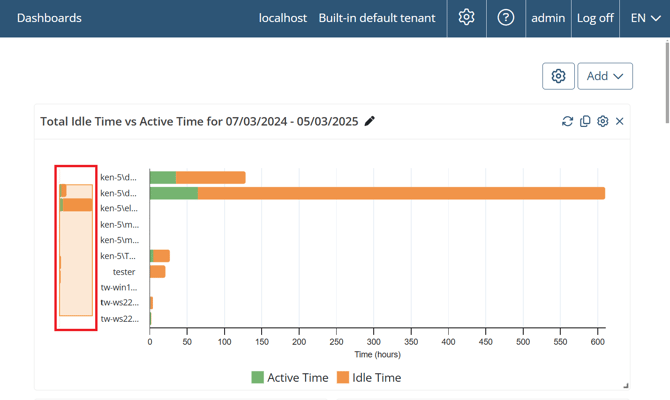This screenshot has width=670, height=400.
Task: Click the dashboard settings gear button
Action: [558, 76]
